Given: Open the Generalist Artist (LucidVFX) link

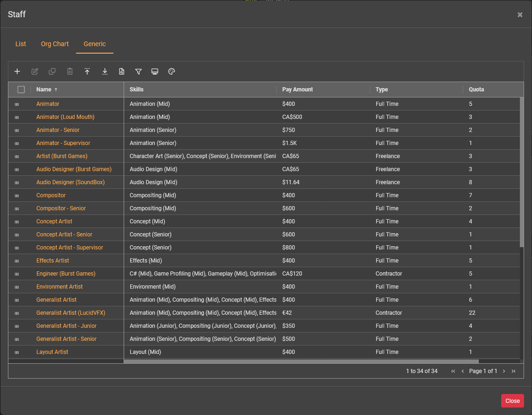Looking at the screenshot, I should (x=70, y=313).
